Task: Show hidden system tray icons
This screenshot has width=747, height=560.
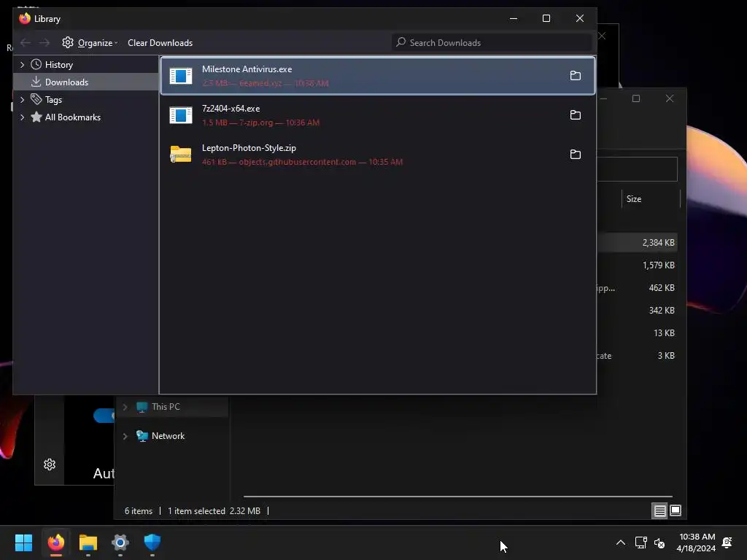Action: coord(620,542)
